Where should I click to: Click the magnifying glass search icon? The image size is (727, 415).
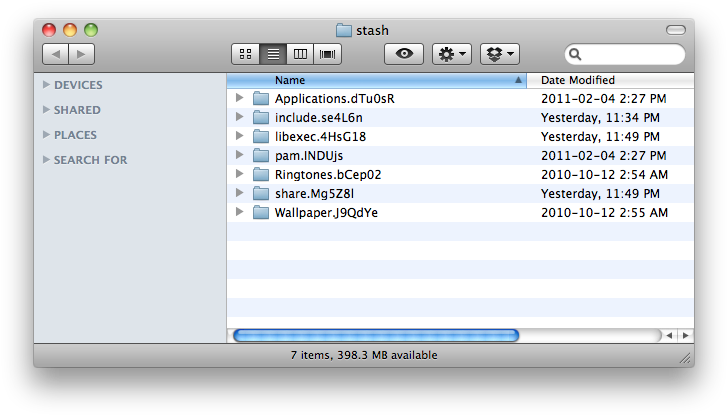tap(575, 54)
